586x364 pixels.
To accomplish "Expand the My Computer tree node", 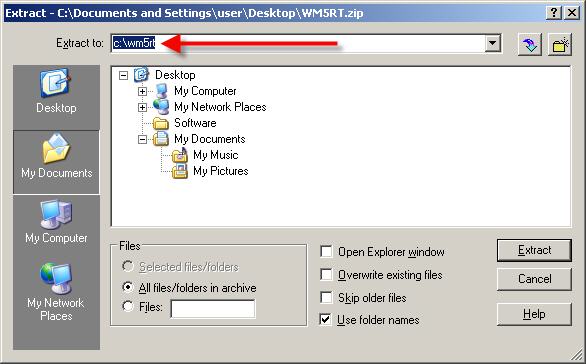I will (142, 91).
